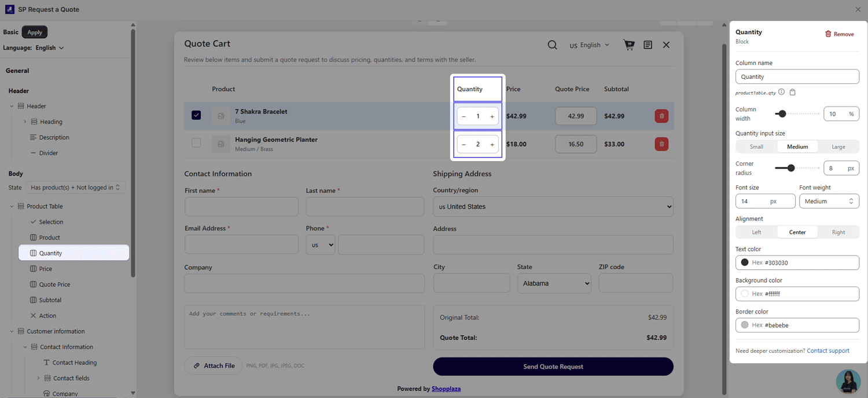Viewport: 868px width, 398px height.
Task: Open the quote list document icon
Action: (648, 45)
